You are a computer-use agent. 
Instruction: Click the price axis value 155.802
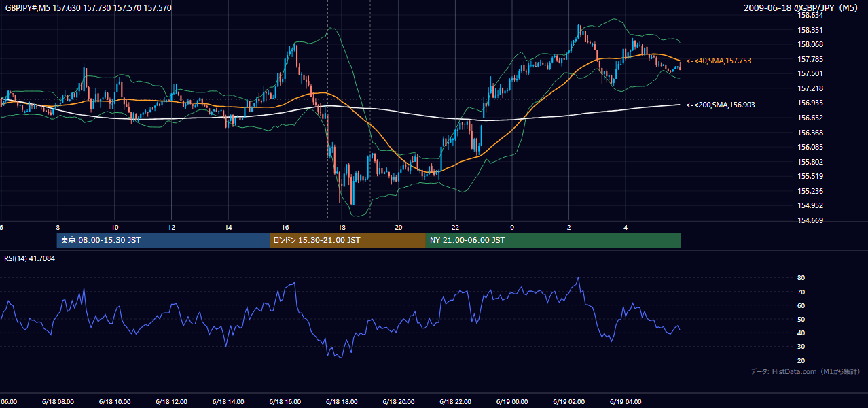coord(811,162)
